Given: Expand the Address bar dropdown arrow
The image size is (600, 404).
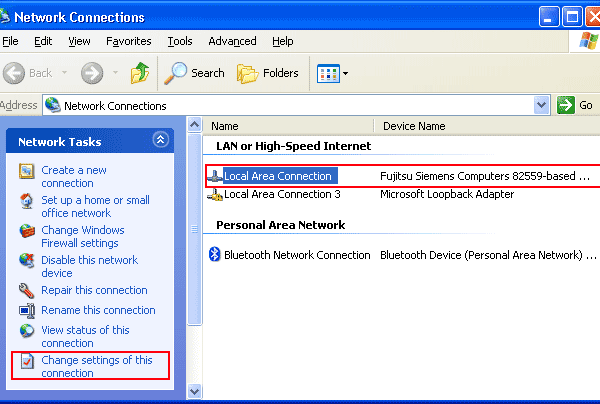Looking at the screenshot, I should tap(542, 105).
